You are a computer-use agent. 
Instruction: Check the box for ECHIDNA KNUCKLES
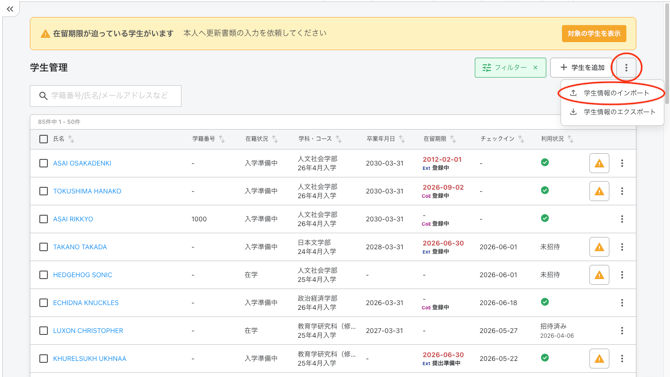(x=43, y=303)
